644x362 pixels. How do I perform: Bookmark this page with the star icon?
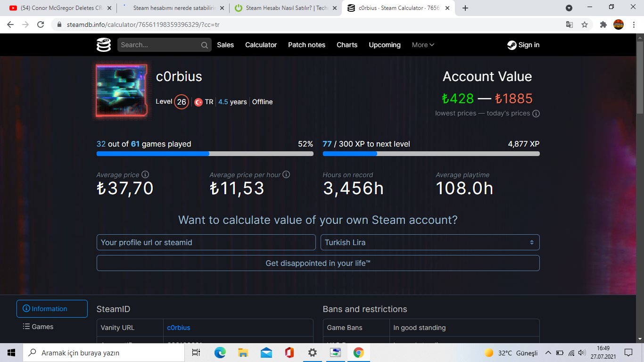coord(585,25)
